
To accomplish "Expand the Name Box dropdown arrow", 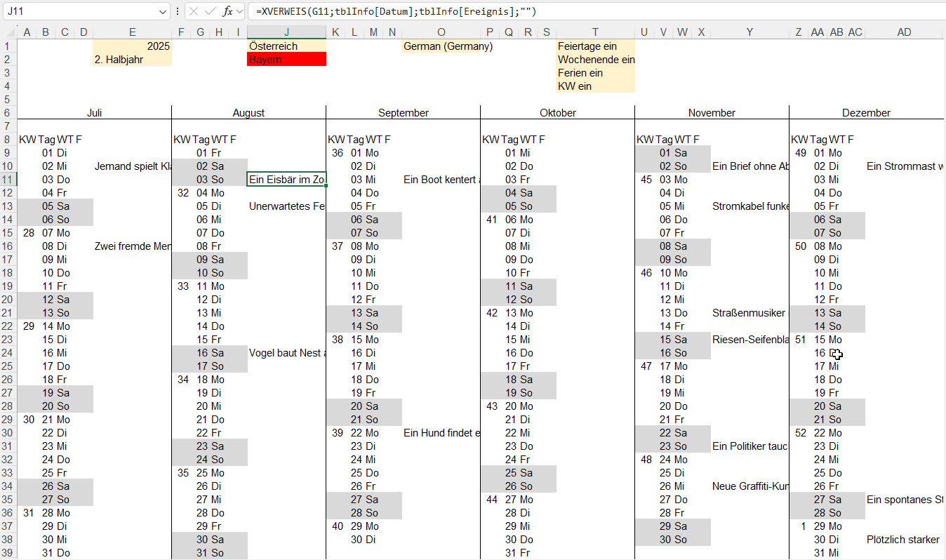I will [x=163, y=11].
